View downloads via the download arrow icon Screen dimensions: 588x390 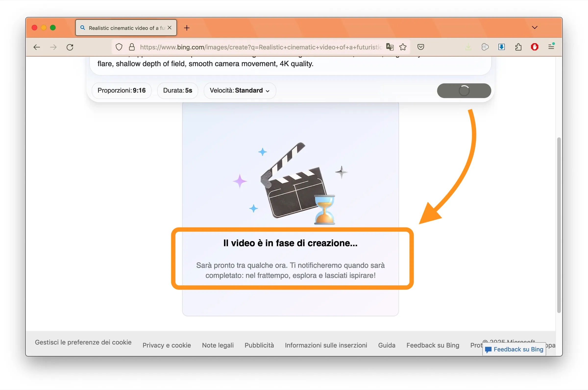point(469,47)
